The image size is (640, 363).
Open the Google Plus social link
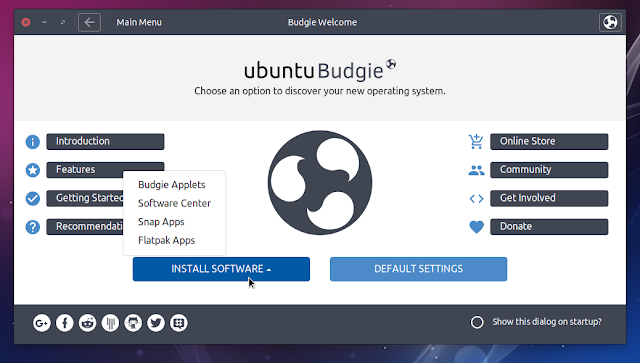pyautogui.click(x=42, y=323)
